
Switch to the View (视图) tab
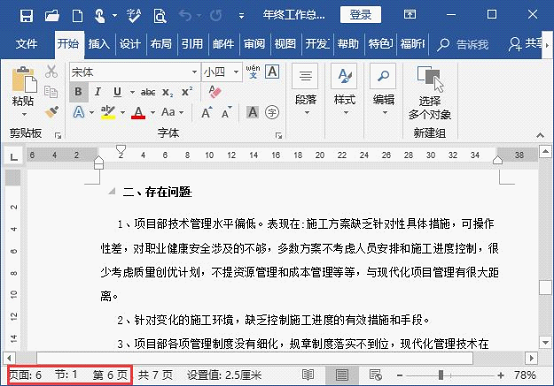click(x=285, y=44)
